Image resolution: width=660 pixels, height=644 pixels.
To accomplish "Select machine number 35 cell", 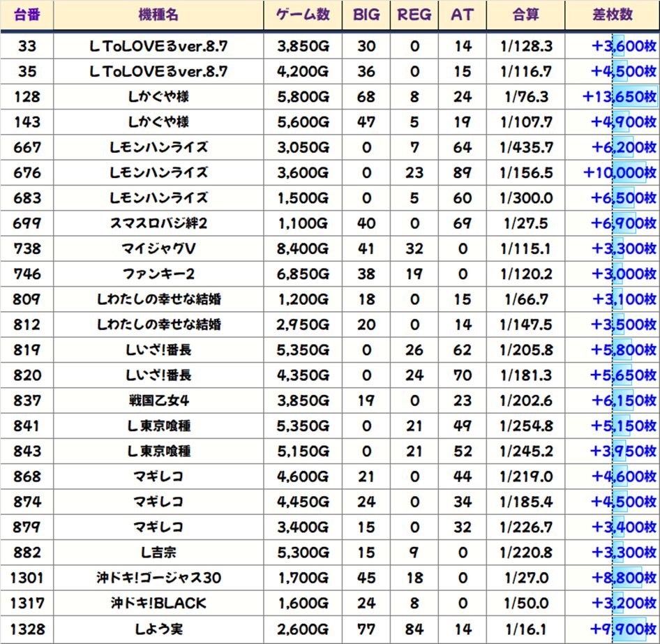I will (x=27, y=71).
